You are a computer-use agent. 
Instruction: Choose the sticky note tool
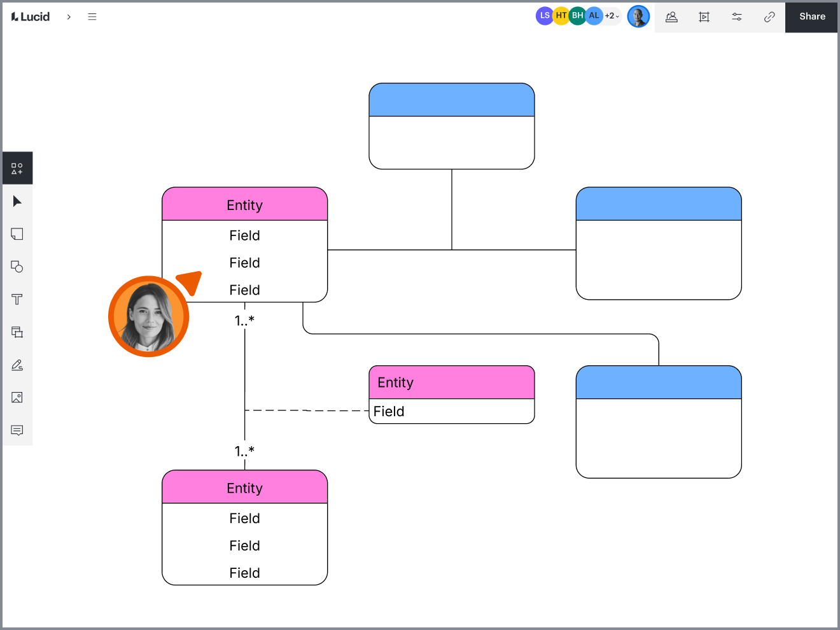(x=17, y=234)
